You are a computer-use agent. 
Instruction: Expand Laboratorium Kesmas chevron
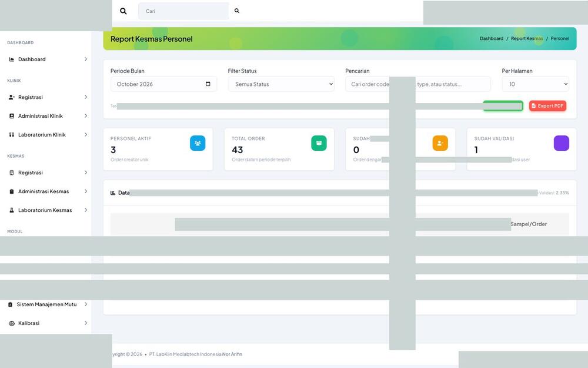[85, 210]
